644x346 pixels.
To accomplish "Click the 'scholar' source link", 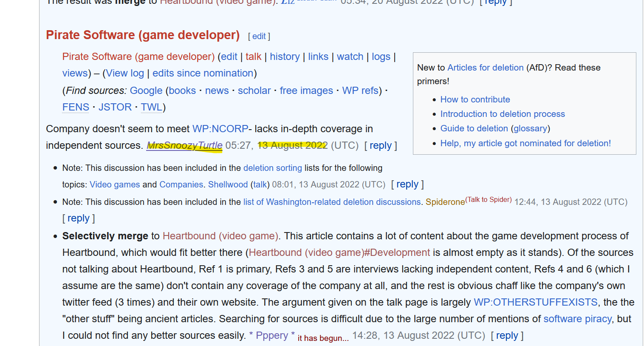I will [254, 91].
